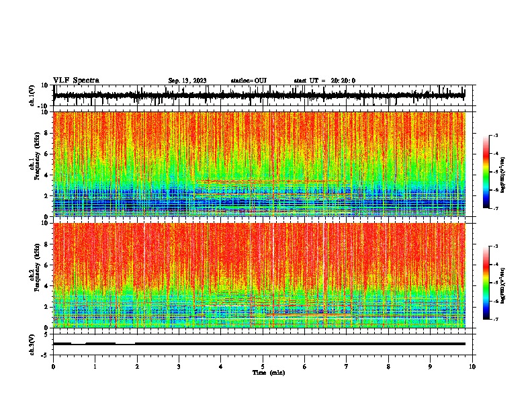Click the ch.1 colorbar unit label
The width and height of the screenshot is (532, 411).
pos(502,175)
